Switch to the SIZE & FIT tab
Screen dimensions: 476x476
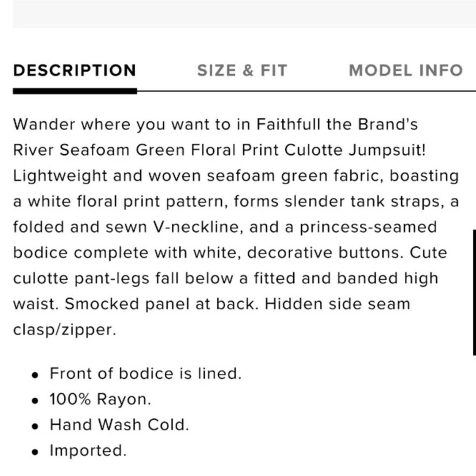point(242,71)
